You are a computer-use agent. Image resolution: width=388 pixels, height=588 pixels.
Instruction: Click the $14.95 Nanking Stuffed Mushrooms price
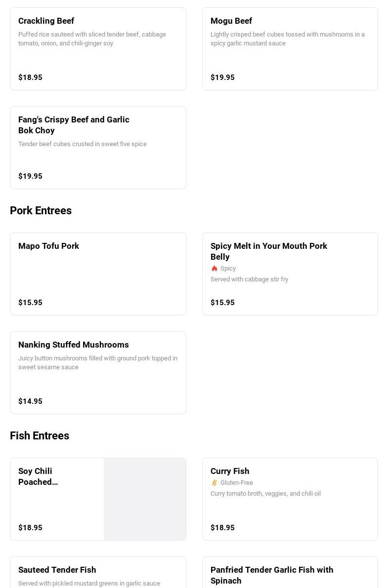coord(30,401)
